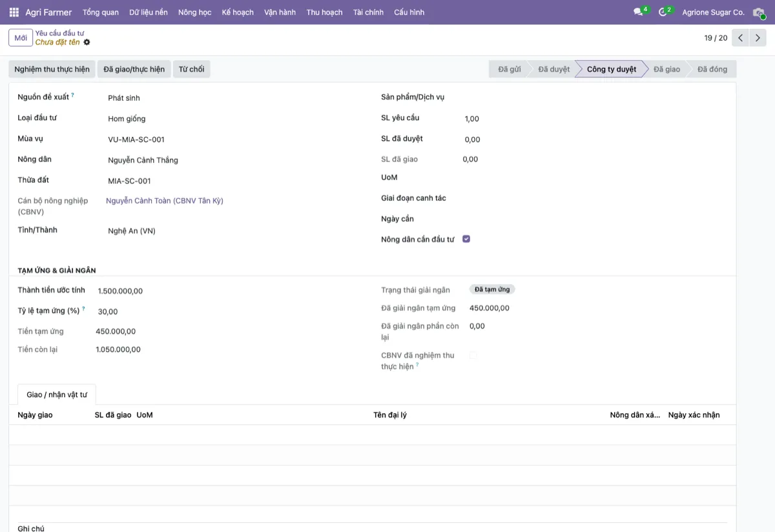Viewport: 775px width, 532px height.
Task: Sort by Ngày giao column header
Action: click(35, 415)
